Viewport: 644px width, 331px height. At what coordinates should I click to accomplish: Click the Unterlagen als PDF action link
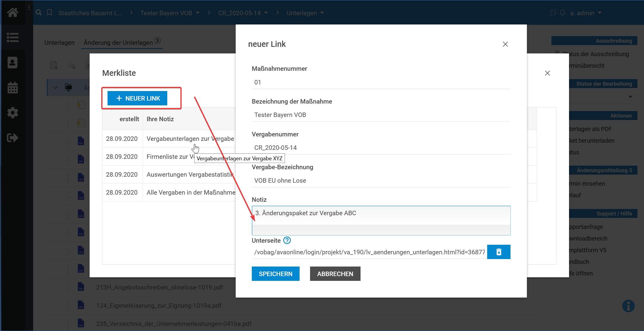coord(590,129)
